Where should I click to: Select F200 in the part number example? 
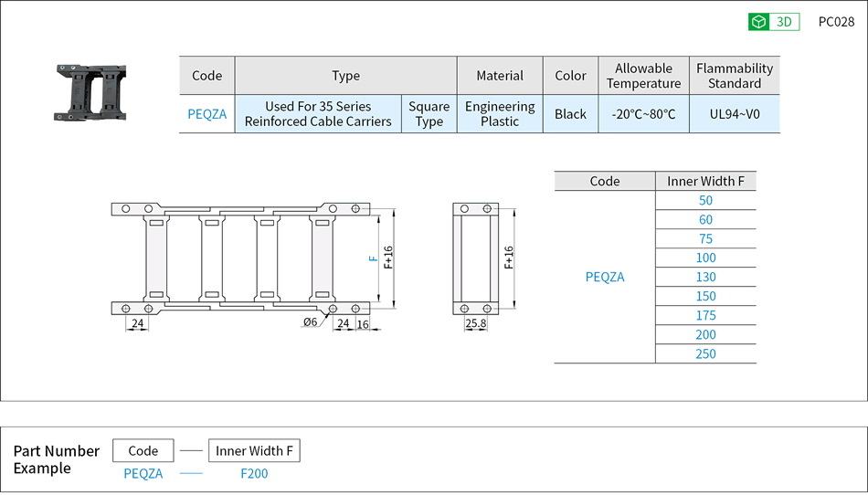[254, 473]
